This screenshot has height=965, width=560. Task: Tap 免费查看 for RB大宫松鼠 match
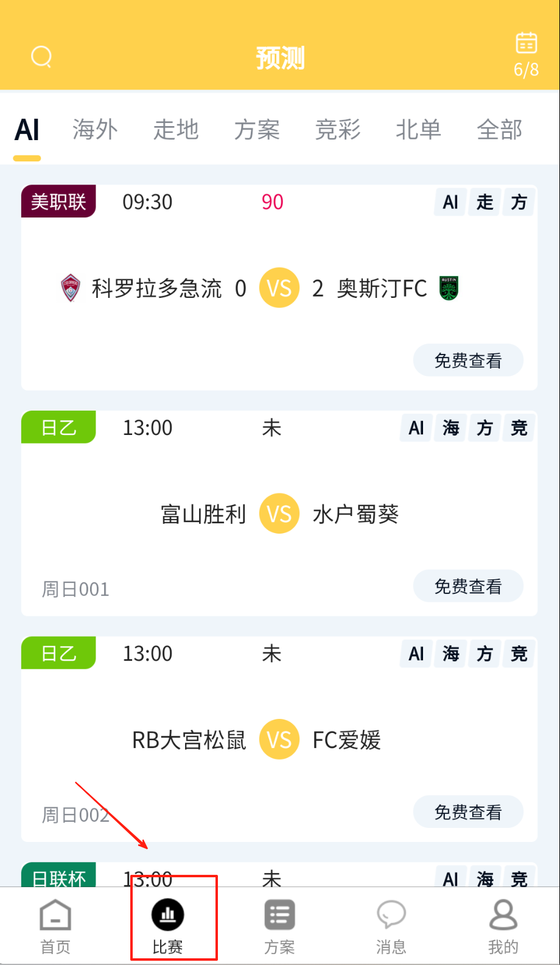[x=468, y=812]
